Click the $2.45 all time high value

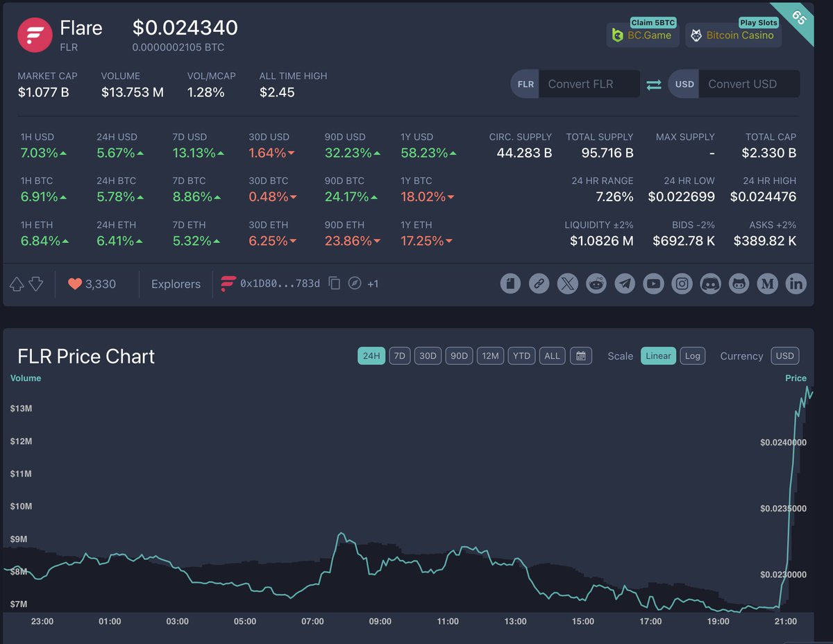click(277, 92)
